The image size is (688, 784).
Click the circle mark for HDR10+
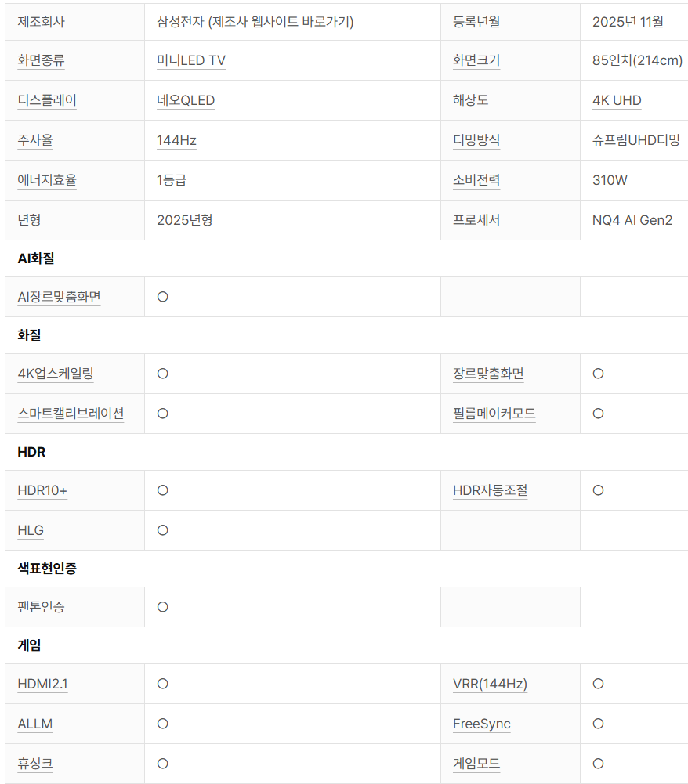pos(163,490)
